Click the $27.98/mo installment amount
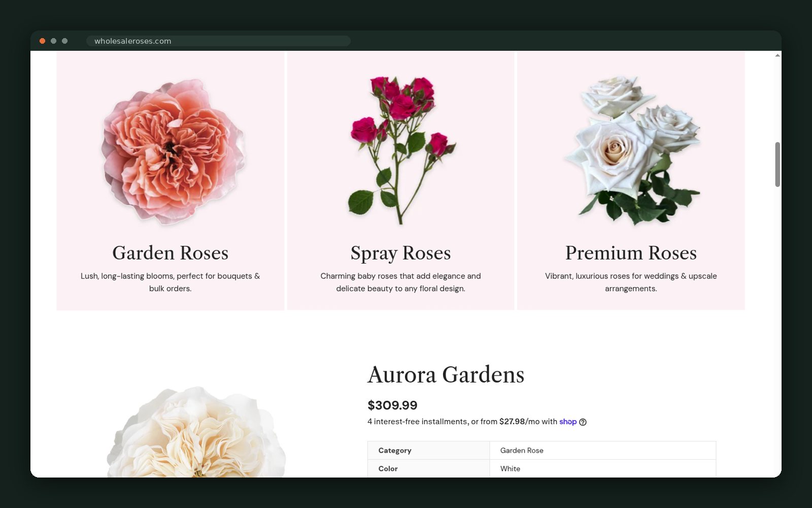 pyautogui.click(x=519, y=422)
